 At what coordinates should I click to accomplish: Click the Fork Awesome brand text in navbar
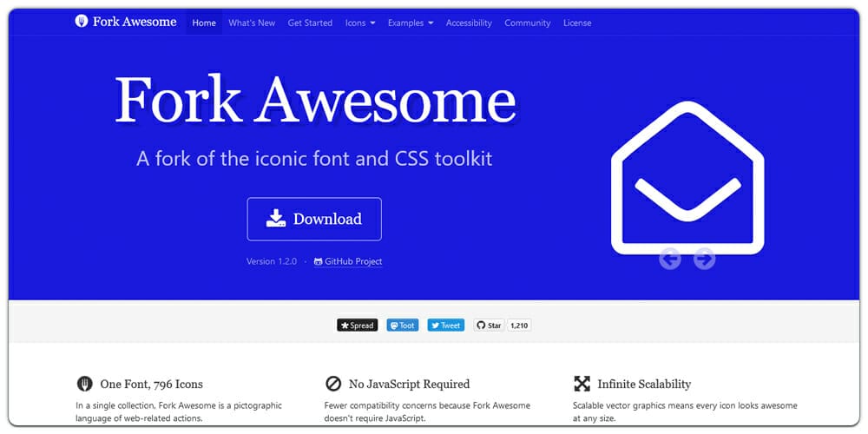coord(135,22)
